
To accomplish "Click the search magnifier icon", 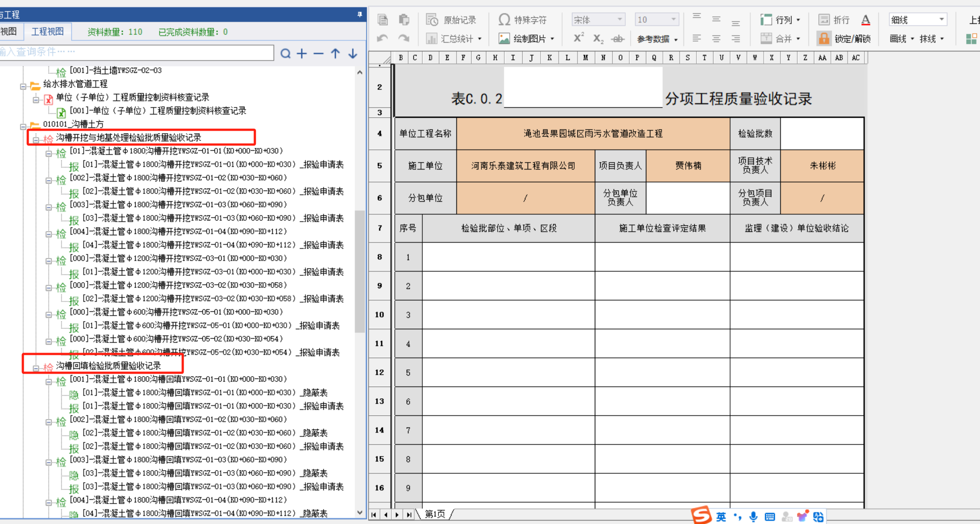I will (x=285, y=54).
